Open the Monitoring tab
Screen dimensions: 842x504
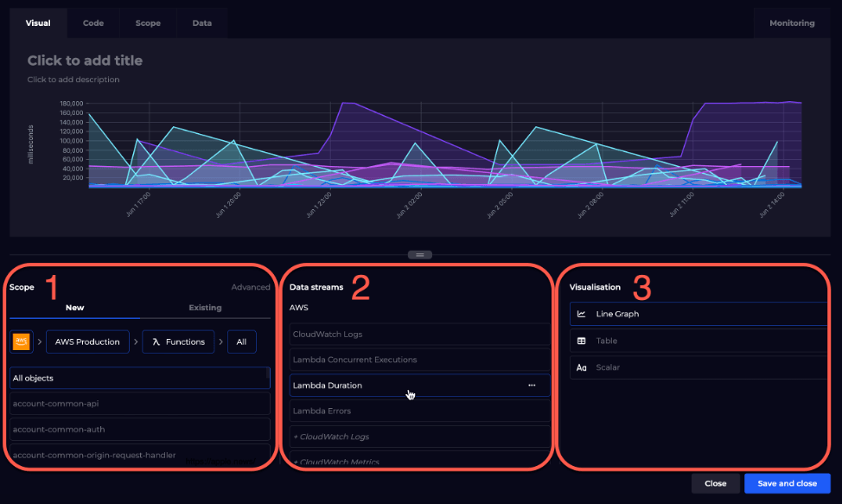click(x=792, y=22)
